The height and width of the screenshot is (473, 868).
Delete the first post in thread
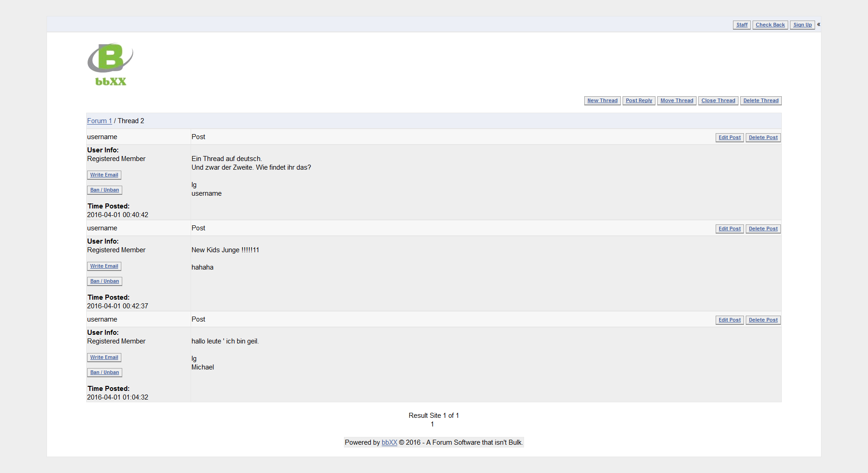point(763,138)
